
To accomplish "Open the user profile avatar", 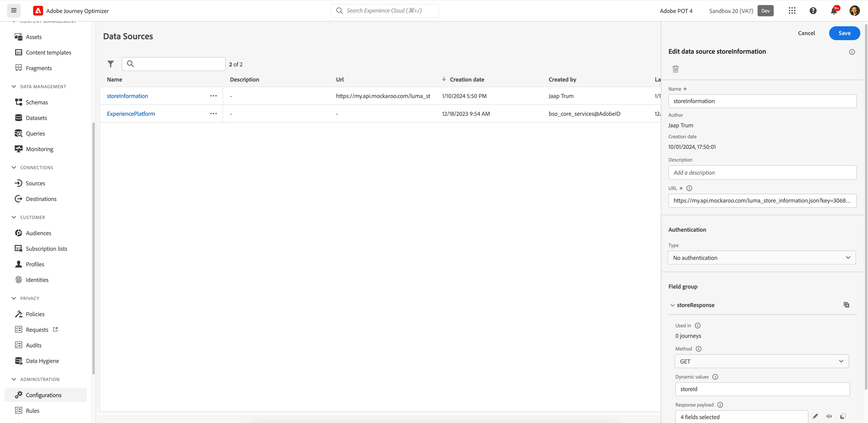I will tap(855, 11).
